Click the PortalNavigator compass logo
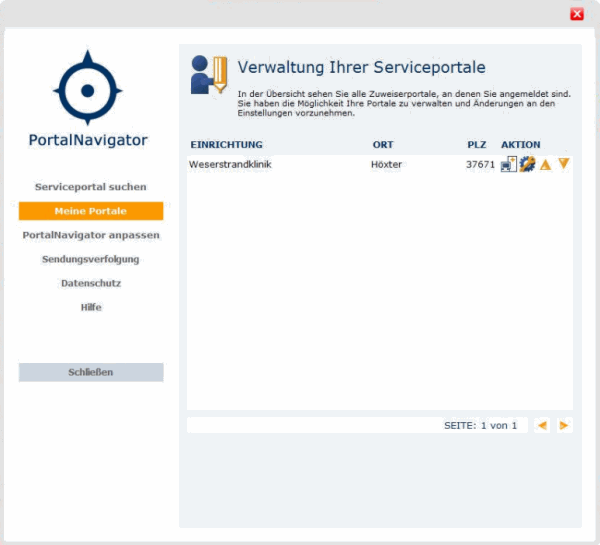Image resolution: width=600 pixels, height=545 pixels. [x=88, y=88]
